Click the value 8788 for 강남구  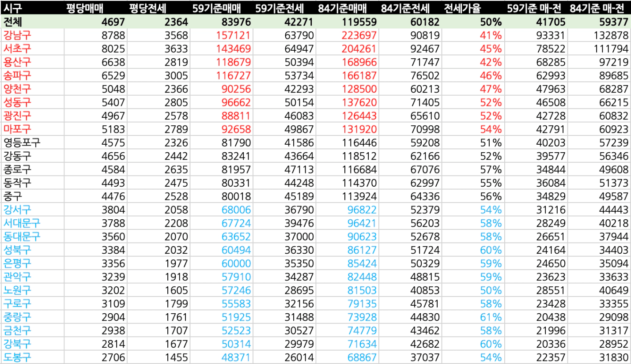tap(113, 35)
